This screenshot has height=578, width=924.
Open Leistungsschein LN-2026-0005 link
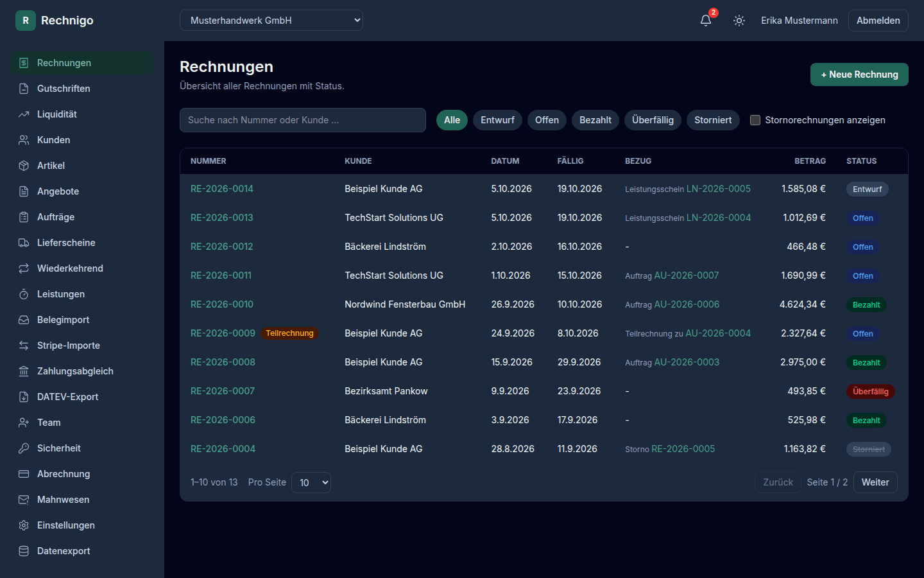pos(719,189)
